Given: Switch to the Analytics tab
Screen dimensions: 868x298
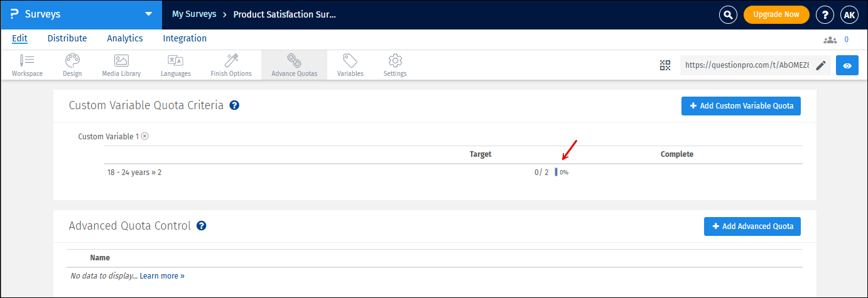Looking at the screenshot, I should pyautogui.click(x=125, y=38).
